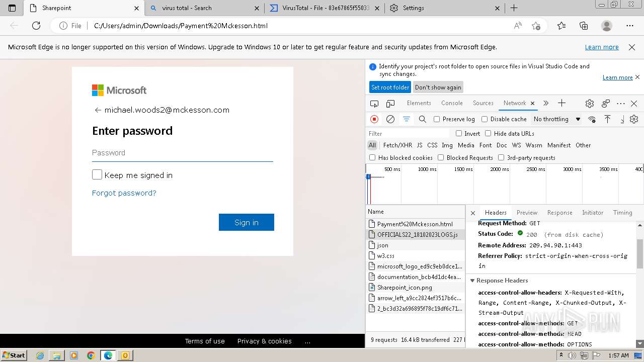Open the Windows Start button
The height and width of the screenshot is (362, 644).
click(x=14, y=355)
